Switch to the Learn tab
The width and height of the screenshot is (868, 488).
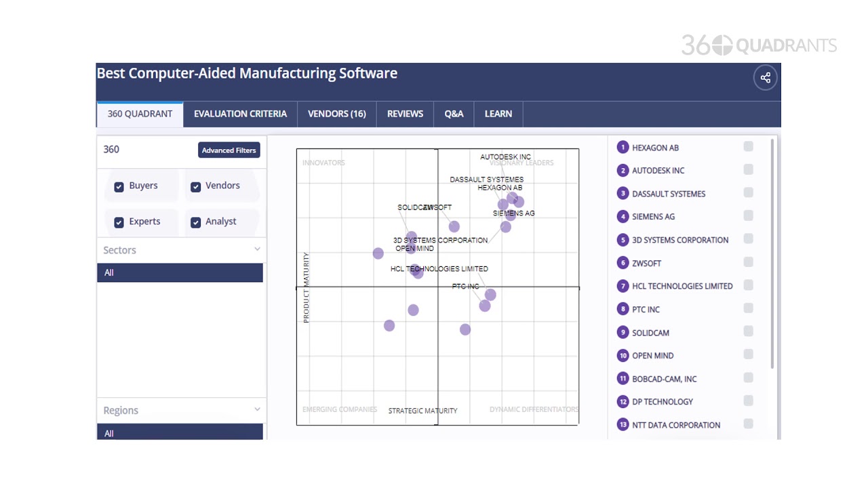(x=498, y=114)
